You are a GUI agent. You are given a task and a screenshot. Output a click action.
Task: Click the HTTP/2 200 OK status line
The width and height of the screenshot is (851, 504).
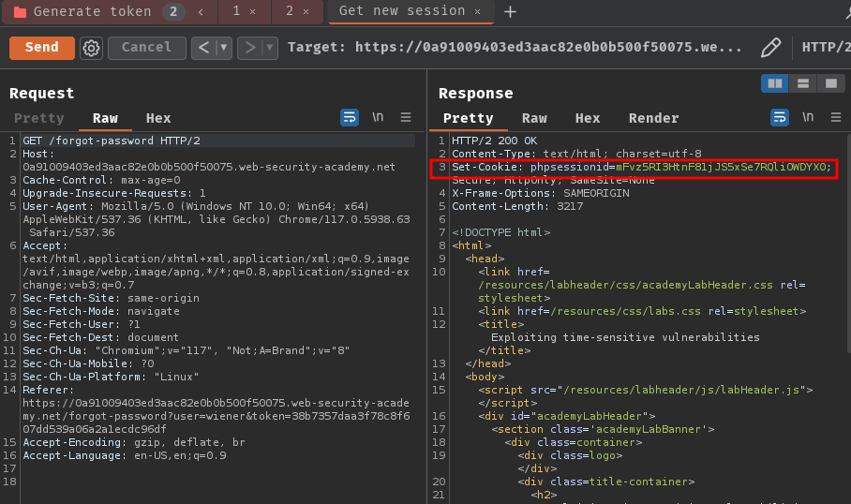click(x=495, y=141)
